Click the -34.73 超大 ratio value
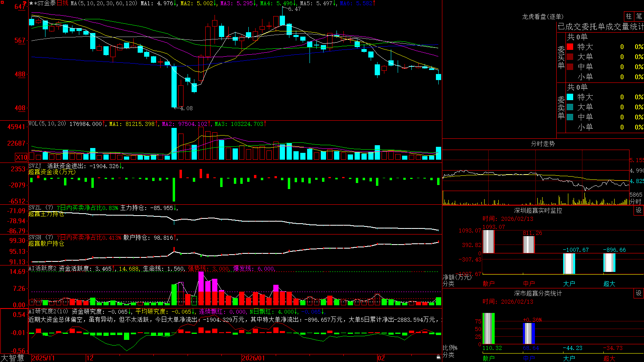Screen dimensions: 644x362 pyautogui.click(x=613, y=348)
